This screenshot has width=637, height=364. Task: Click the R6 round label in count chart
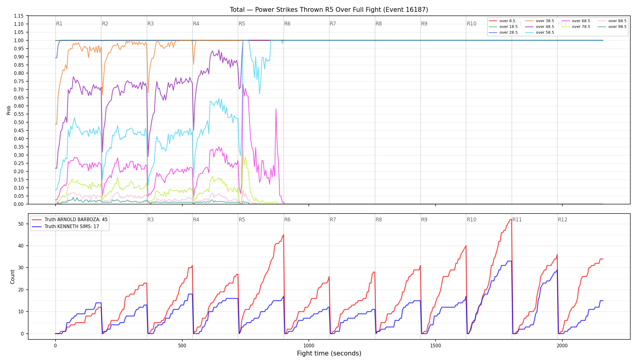pyautogui.click(x=287, y=220)
